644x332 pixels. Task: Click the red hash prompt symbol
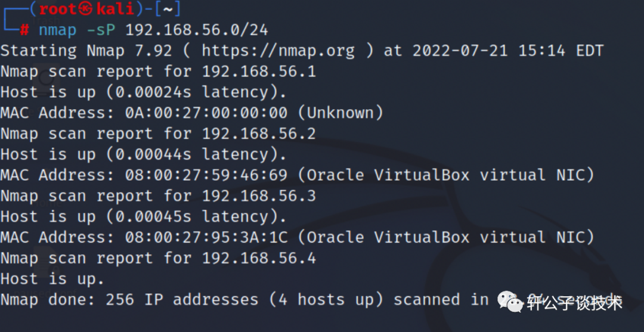(24, 29)
